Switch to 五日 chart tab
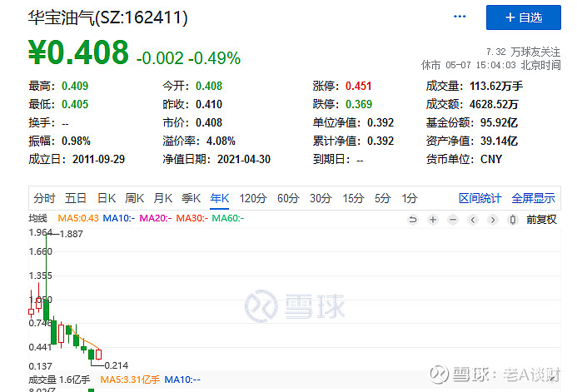Image resolution: width=577 pixels, height=392 pixels. [76, 199]
